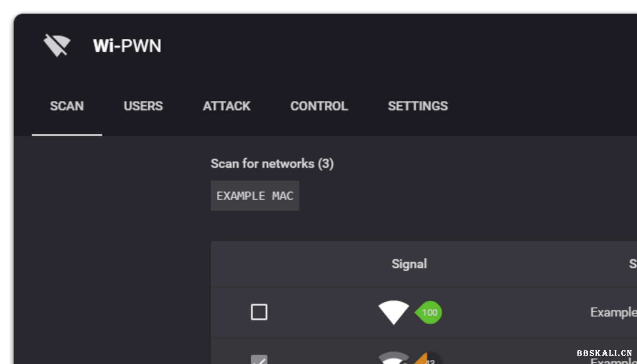Uncheck the ticked checkbox in second row
Image resolution: width=637 pixels, height=364 pixels.
(259, 360)
